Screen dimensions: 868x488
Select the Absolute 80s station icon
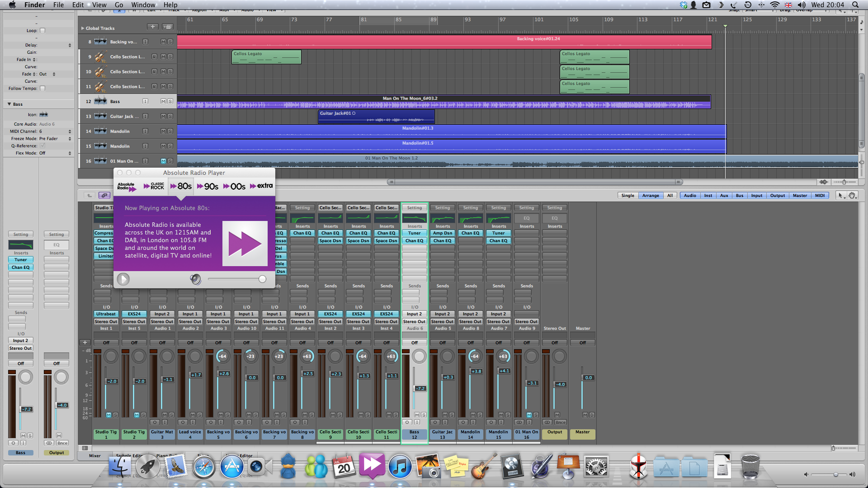181,186
